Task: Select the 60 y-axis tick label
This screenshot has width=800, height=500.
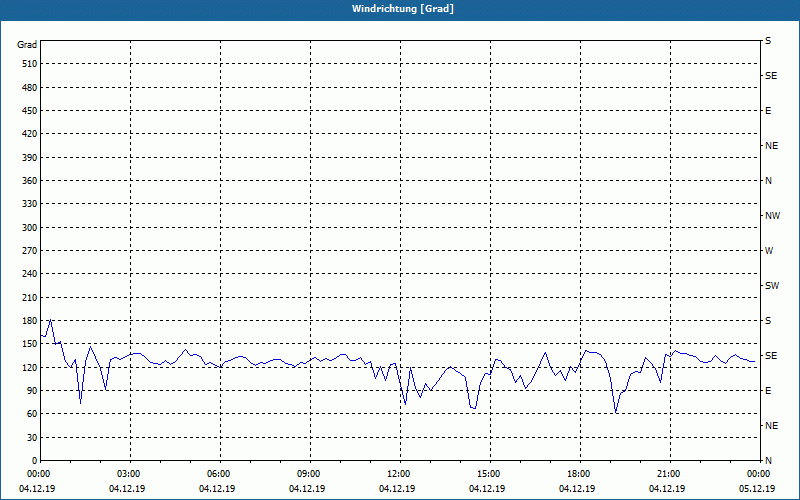Action: pyautogui.click(x=32, y=414)
